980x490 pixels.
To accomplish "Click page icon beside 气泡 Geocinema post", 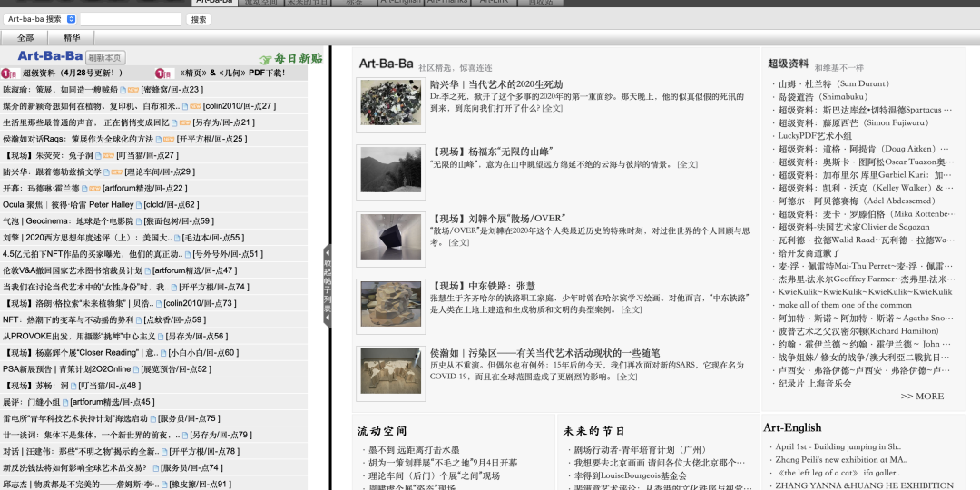I will click(139, 221).
